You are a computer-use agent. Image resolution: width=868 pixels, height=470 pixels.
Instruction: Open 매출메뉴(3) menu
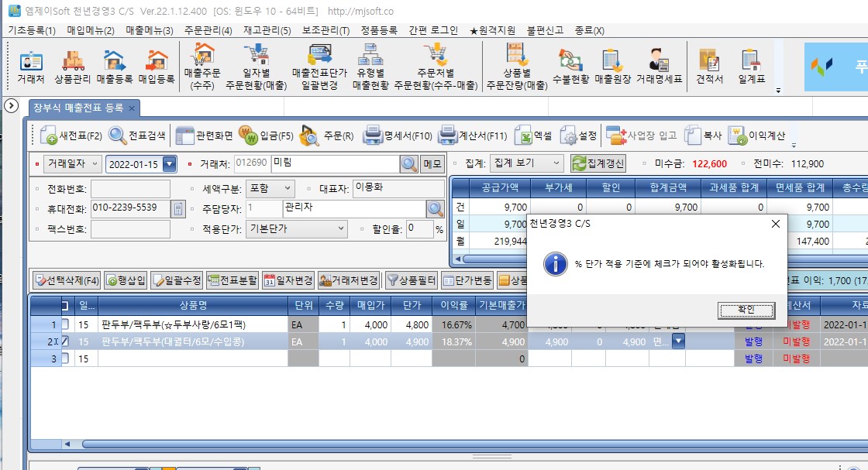coord(150,30)
